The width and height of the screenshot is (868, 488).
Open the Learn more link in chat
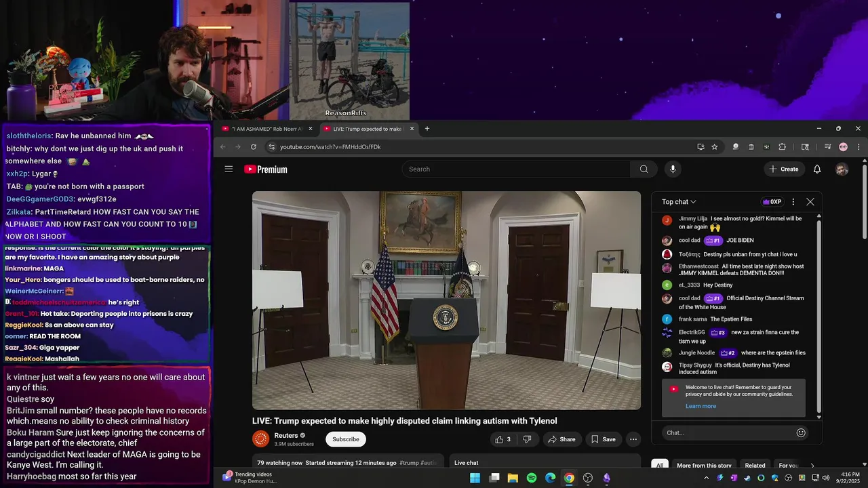point(701,406)
